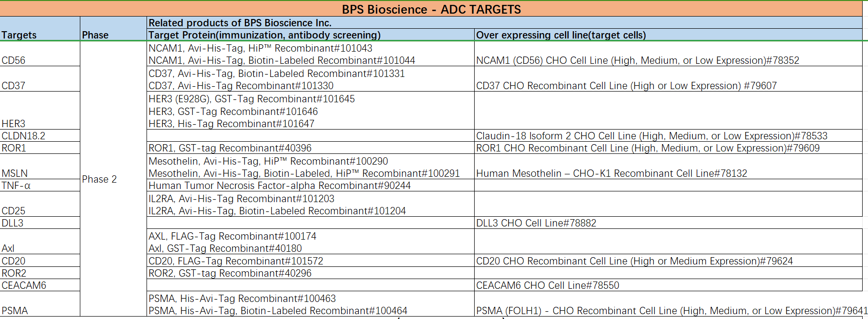
Task: Select the Target Protein column header
Action: 264,35
